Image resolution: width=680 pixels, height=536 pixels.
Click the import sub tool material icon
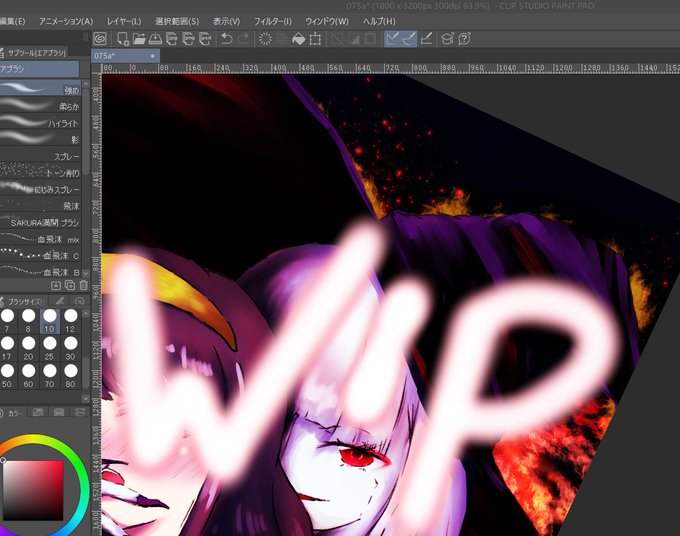[x=56, y=285]
